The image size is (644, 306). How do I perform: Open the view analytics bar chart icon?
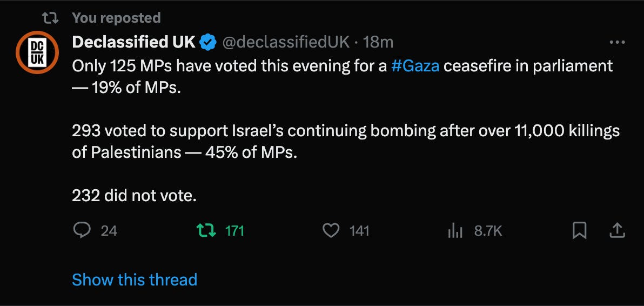point(455,231)
